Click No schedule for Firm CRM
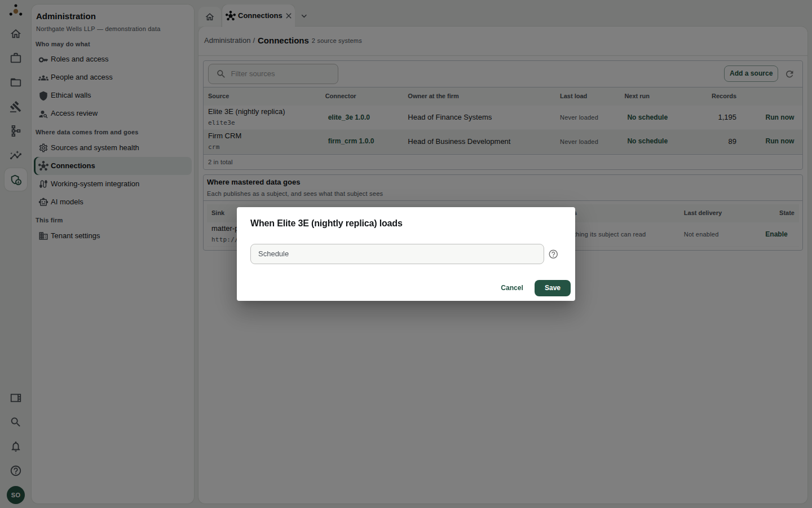Viewport: 812px width, 508px height. click(x=647, y=141)
